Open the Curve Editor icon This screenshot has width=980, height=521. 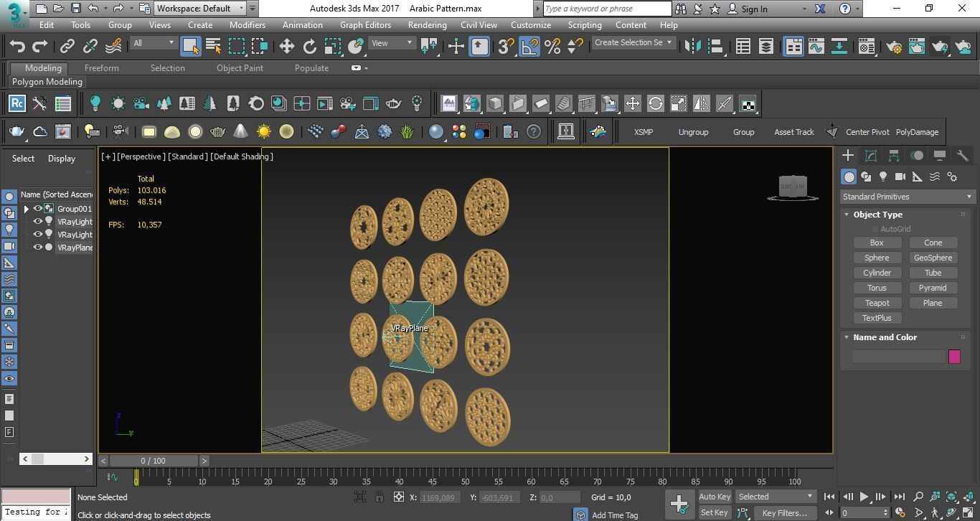click(x=816, y=47)
